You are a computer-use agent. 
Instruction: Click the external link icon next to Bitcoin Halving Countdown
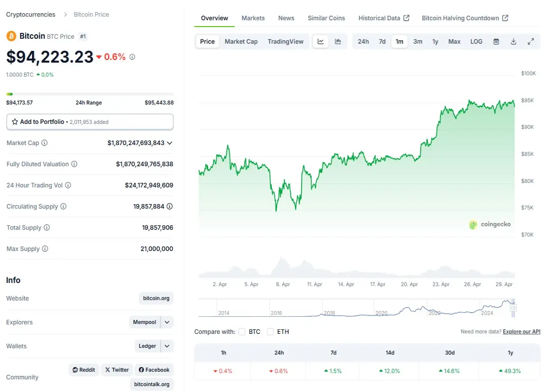pyautogui.click(x=505, y=18)
